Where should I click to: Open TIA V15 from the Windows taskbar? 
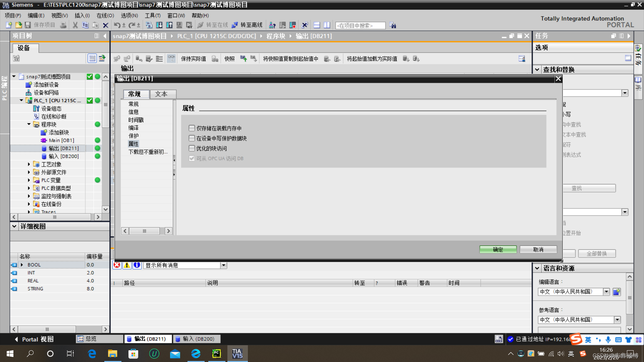coord(237,354)
